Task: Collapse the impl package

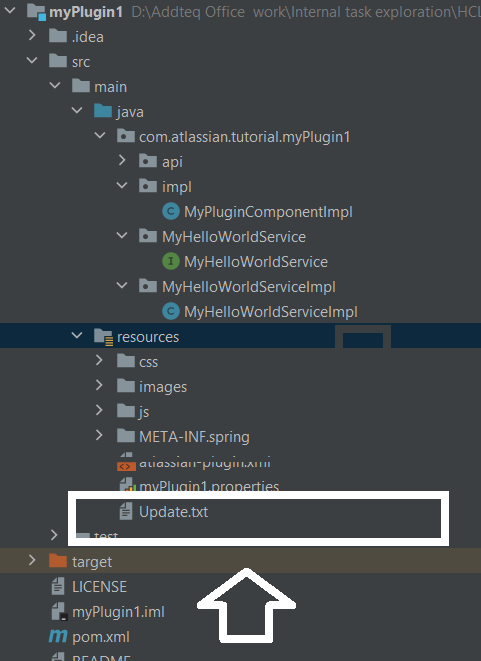Action: pyautogui.click(x=122, y=185)
